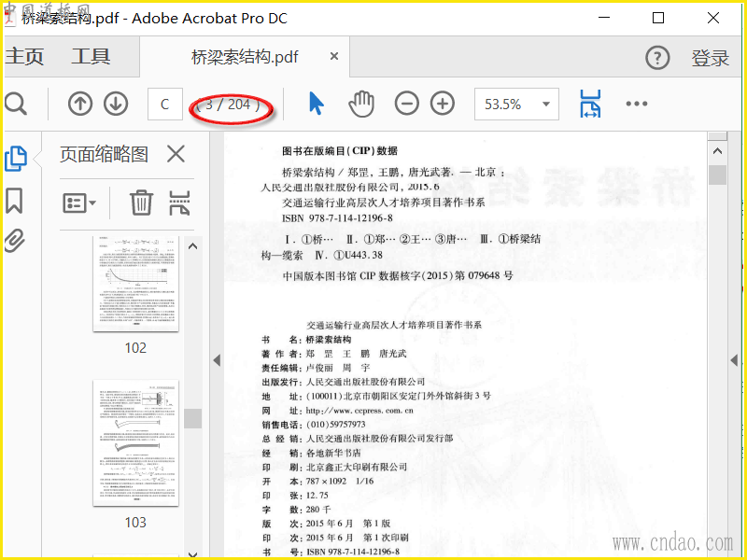Image resolution: width=747 pixels, height=560 pixels.
Task: Click the 103 thumbnail page label
Action: coord(135,523)
